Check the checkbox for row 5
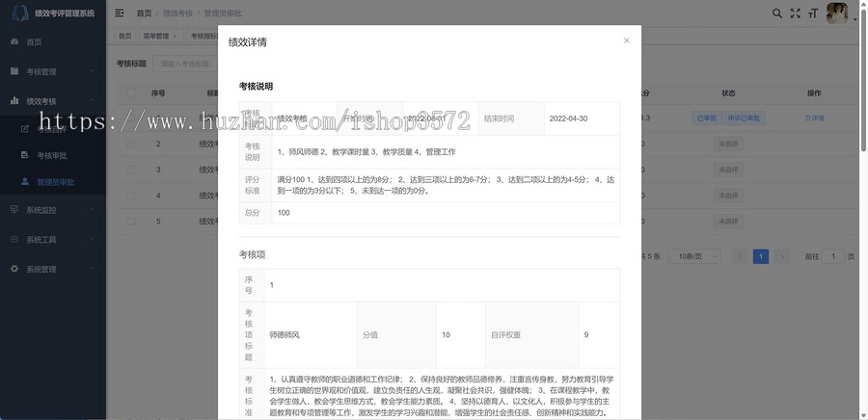Image resolution: width=868 pixels, height=420 pixels. tap(131, 222)
